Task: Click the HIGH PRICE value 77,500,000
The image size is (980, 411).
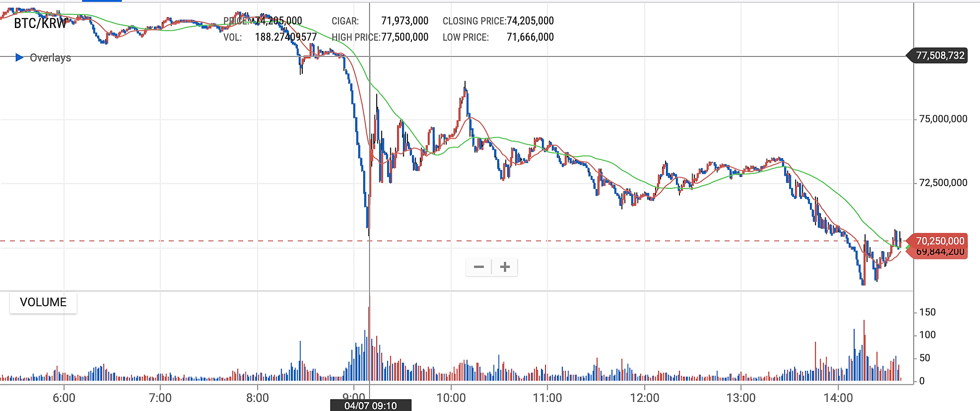Action: (405, 37)
